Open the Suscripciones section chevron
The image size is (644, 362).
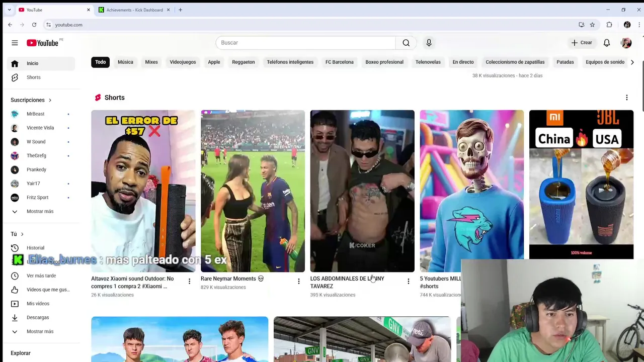click(x=50, y=100)
